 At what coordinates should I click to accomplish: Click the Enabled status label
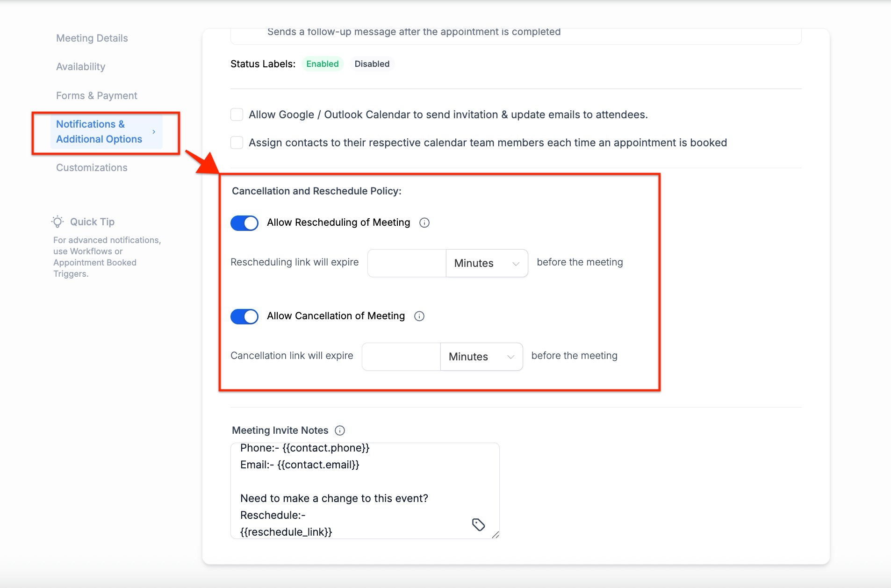click(x=323, y=64)
